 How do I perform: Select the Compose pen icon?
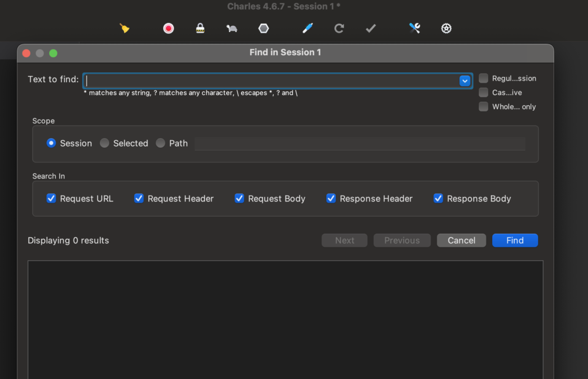[x=308, y=28]
